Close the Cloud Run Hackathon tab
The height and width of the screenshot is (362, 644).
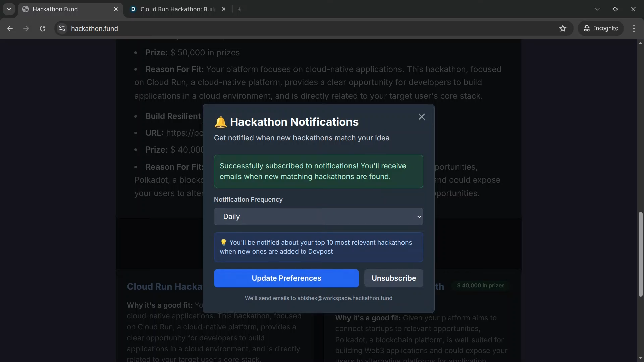pyautogui.click(x=224, y=9)
